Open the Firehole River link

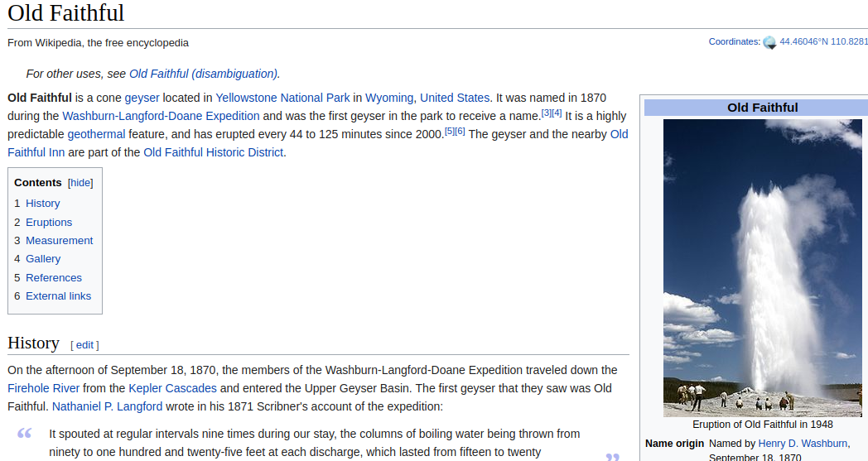44,388
